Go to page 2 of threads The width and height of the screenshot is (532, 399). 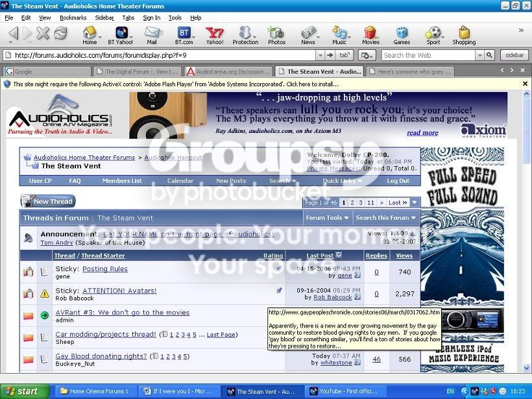(352, 202)
